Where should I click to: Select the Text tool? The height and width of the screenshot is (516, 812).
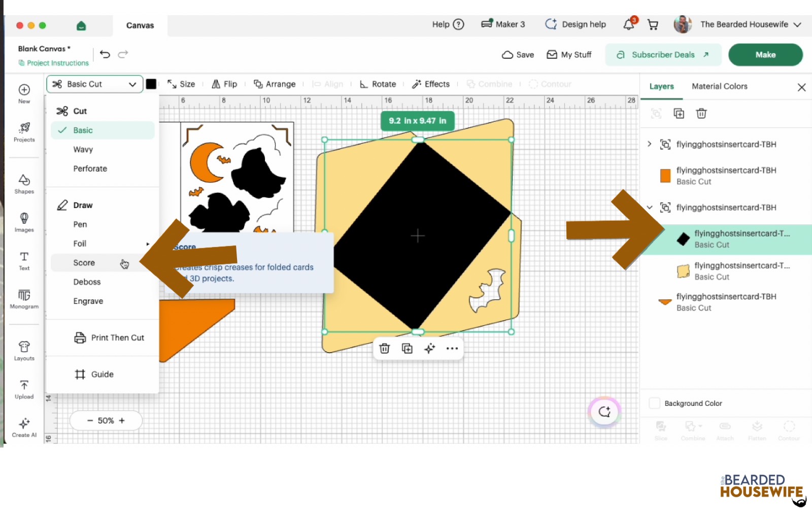tap(24, 261)
